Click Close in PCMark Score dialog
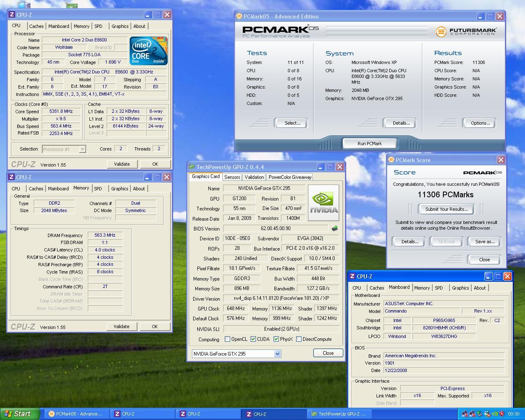This screenshot has width=525, height=420. pyautogui.click(x=484, y=260)
